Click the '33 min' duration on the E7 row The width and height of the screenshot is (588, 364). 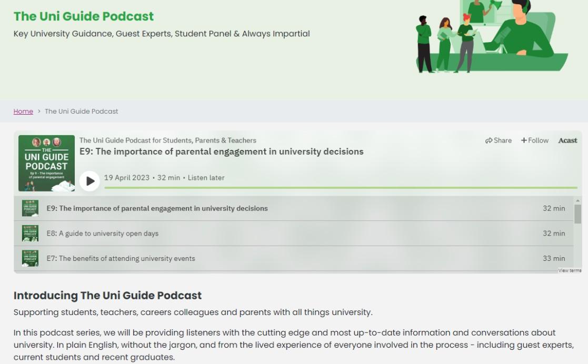point(553,258)
